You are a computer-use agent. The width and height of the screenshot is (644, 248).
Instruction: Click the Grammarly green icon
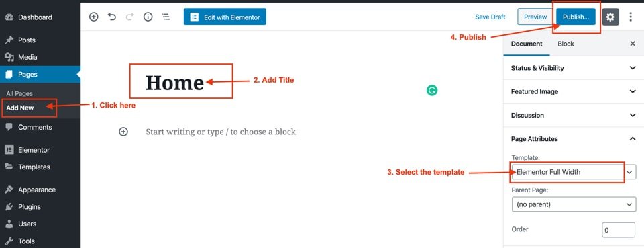click(431, 91)
